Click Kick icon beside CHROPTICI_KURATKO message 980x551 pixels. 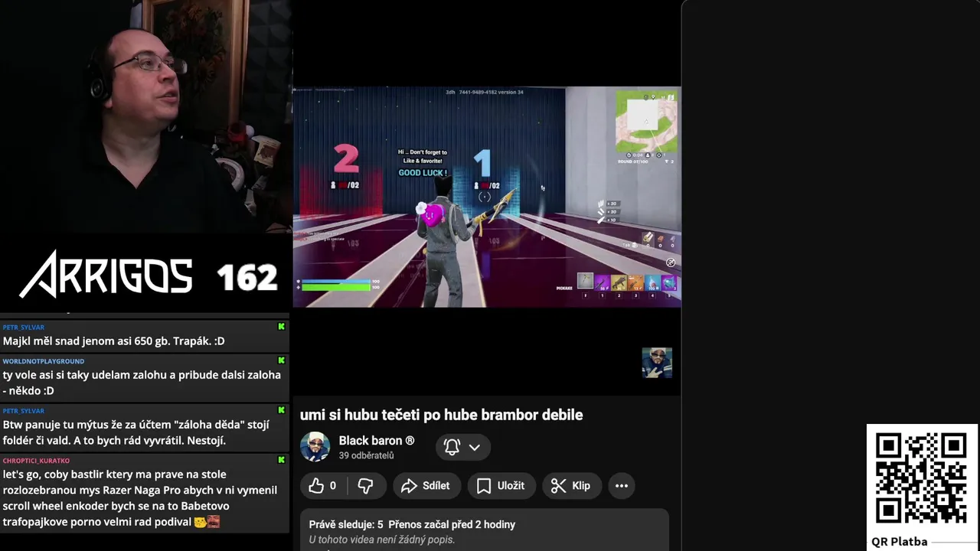(281, 460)
